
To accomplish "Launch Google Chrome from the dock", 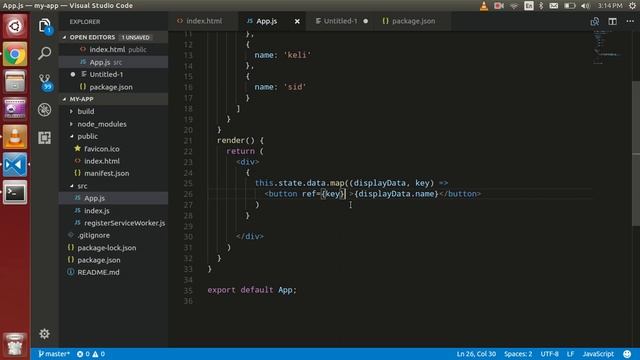I will pyautogui.click(x=15, y=54).
